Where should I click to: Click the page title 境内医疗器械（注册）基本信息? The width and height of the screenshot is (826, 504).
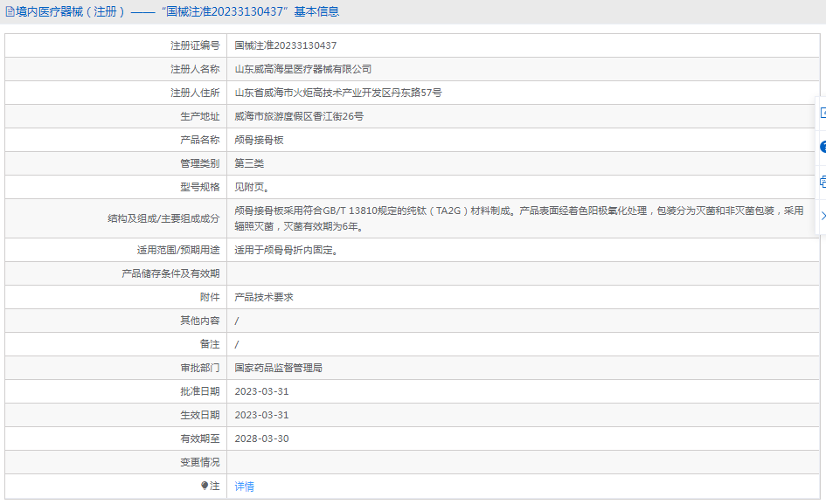[x=177, y=11]
